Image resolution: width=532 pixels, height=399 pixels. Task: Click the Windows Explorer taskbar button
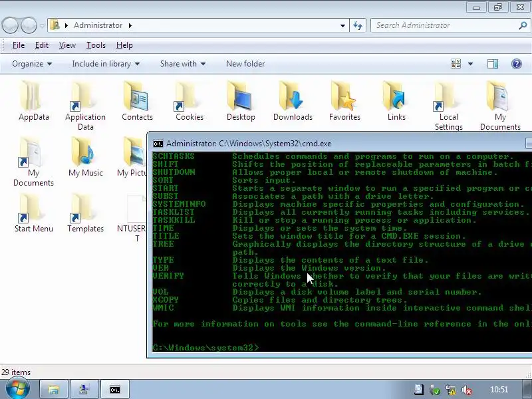(53, 390)
